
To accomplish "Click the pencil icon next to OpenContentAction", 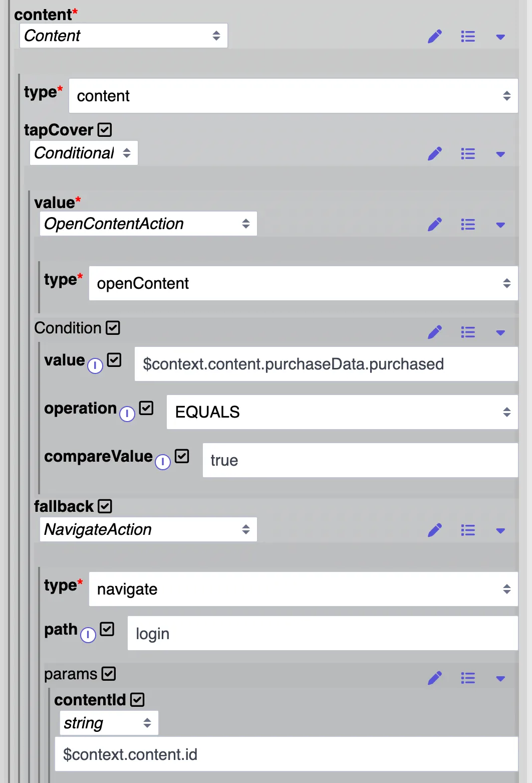I will 435,225.
